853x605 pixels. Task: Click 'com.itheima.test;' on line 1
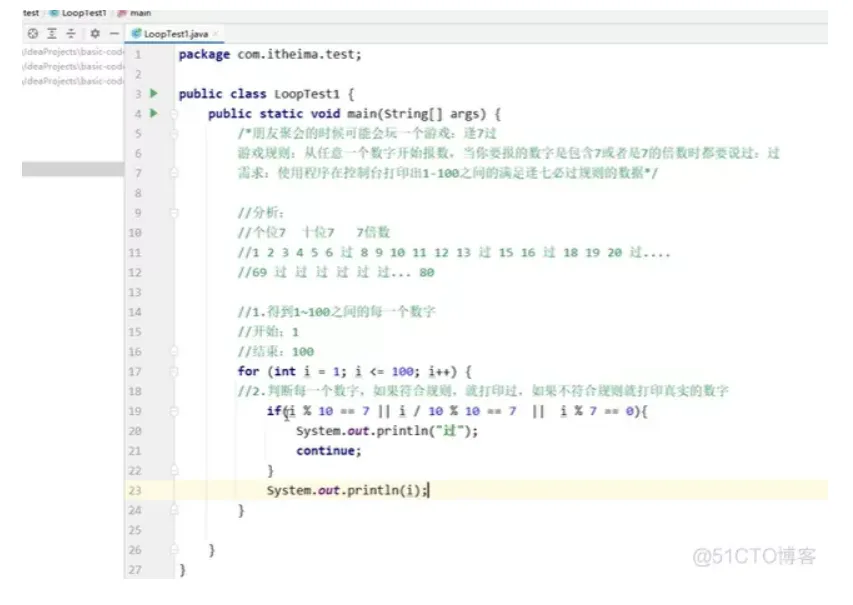pos(299,54)
